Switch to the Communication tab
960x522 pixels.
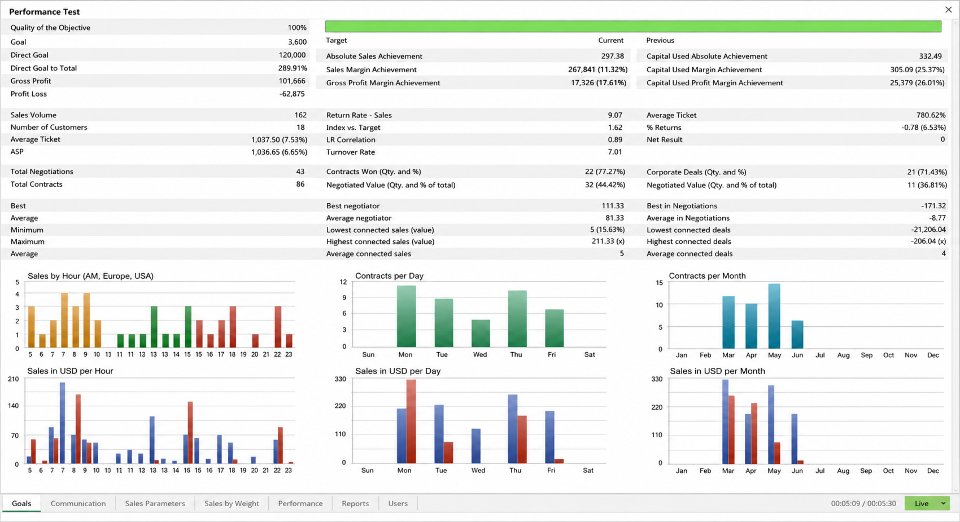78,503
